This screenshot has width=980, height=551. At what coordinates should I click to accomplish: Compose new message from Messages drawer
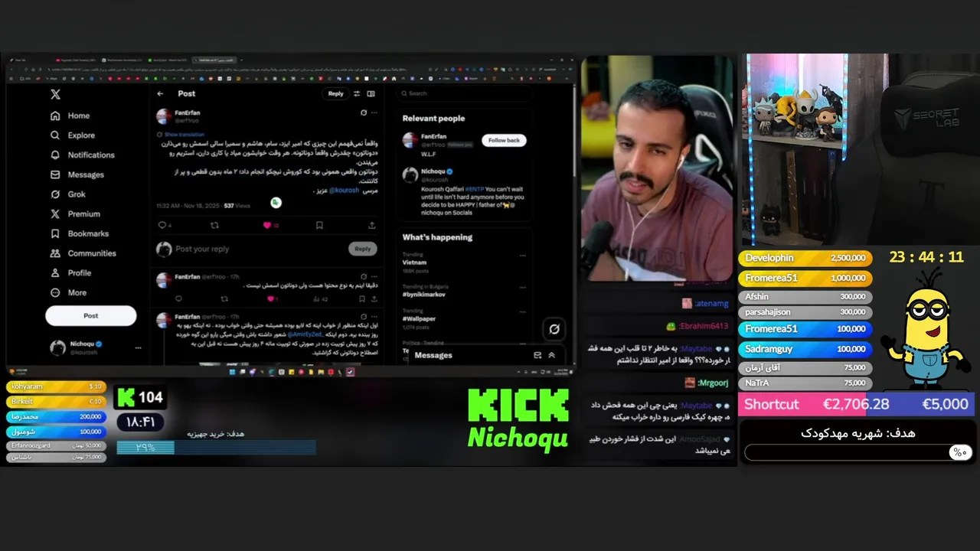537,355
